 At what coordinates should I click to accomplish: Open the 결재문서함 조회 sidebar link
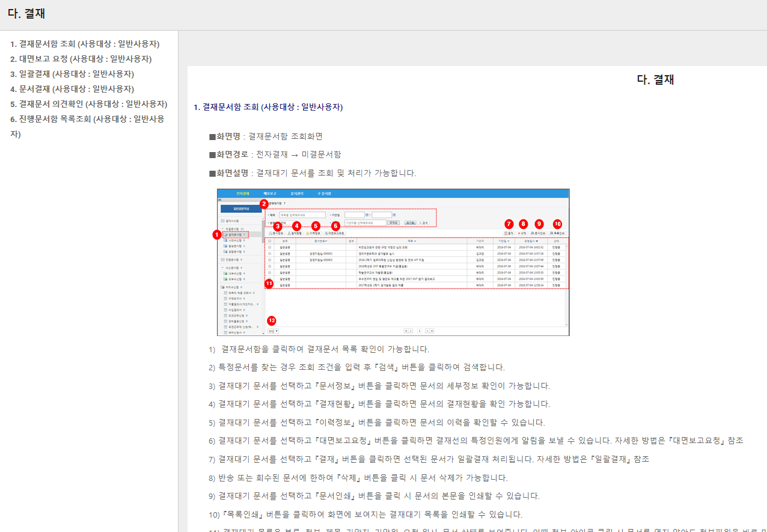pos(85,44)
